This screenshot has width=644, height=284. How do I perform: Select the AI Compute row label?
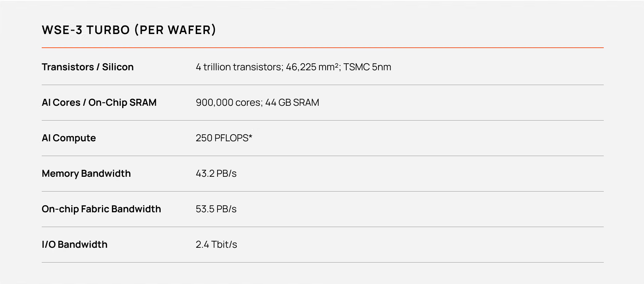69,138
